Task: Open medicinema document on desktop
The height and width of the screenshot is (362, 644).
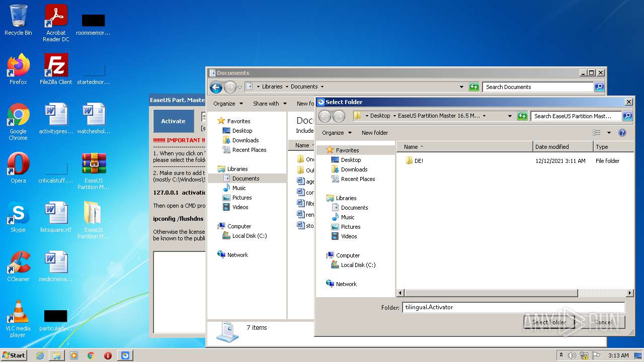Action: [x=56, y=266]
